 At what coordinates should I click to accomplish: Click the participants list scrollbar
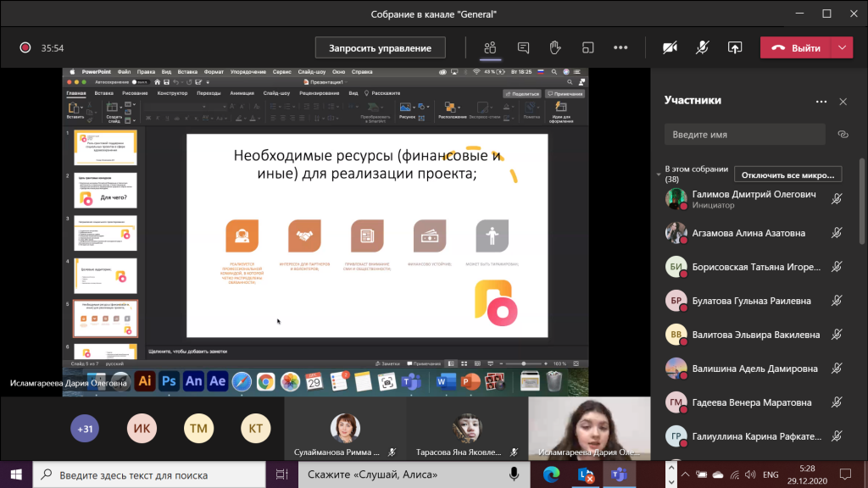(862, 202)
